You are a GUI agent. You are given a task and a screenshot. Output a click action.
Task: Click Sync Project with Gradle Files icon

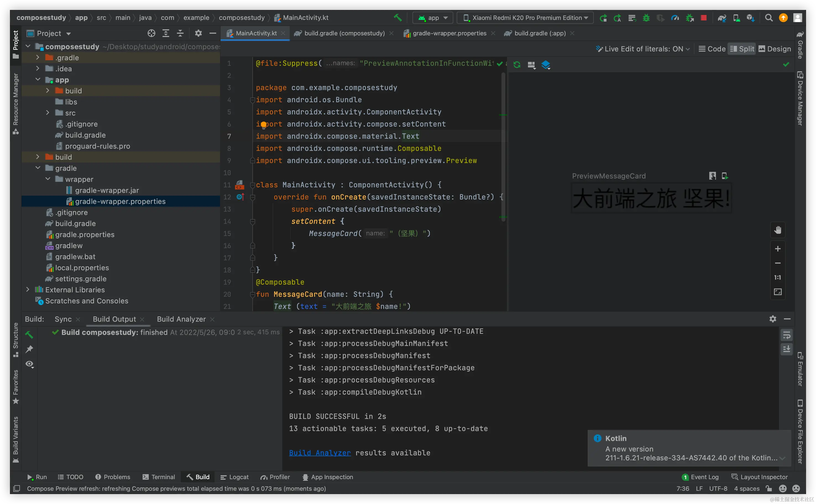722,18
